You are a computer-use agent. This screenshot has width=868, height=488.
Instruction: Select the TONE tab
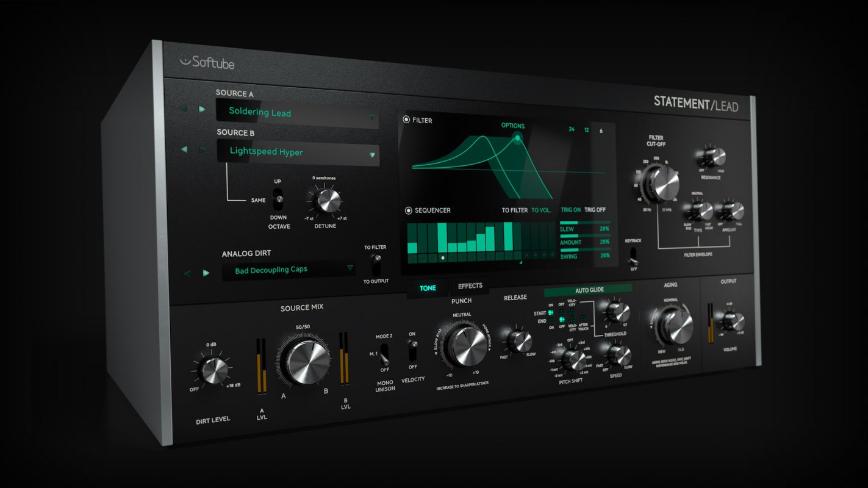(428, 287)
